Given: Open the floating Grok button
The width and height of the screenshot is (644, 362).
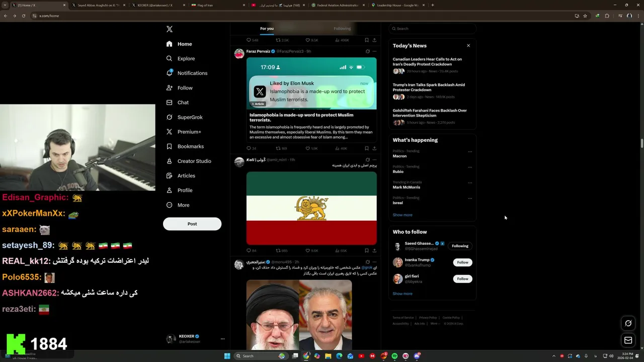Looking at the screenshot, I should [x=628, y=323].
